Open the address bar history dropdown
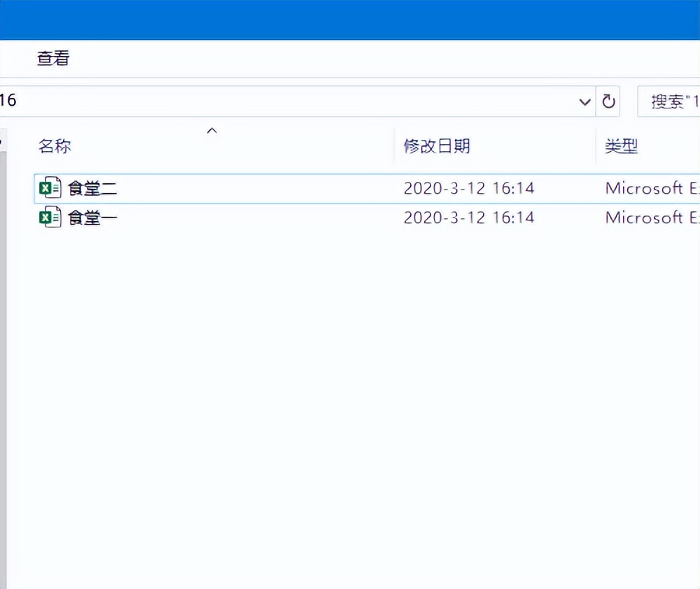Image resolution: width=700 pixels, height=589 pixels. pyautogui.click(x=585, y=101)
